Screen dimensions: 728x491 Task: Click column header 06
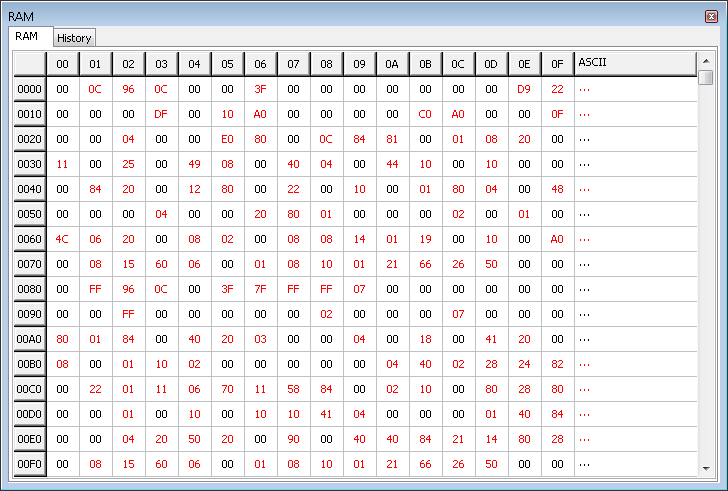(x=260, y=64)
